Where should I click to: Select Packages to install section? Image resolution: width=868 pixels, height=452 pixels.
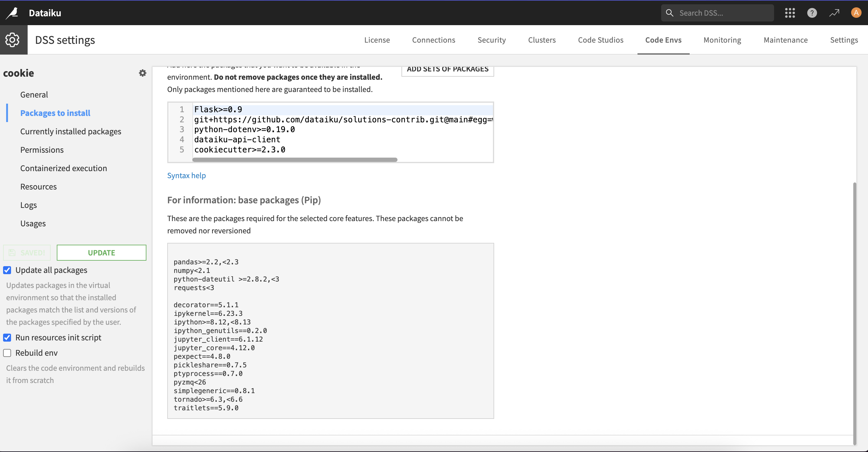(x=55, y=113)
